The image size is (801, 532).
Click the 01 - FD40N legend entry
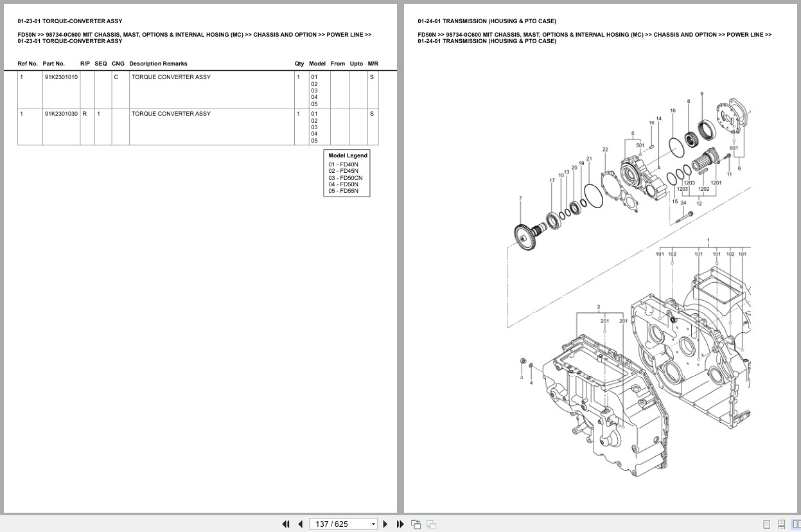pyautogui.click(x=344, y=164)
